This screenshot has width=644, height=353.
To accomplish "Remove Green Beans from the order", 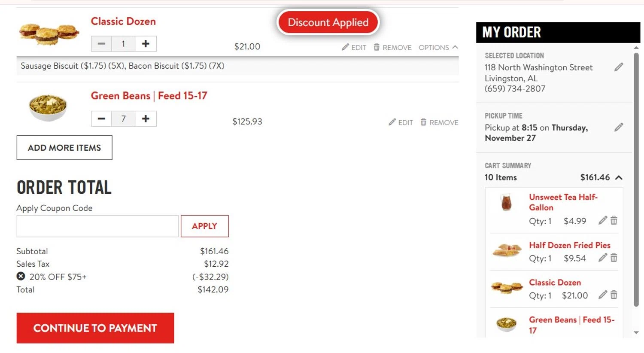I will point(439,122).
